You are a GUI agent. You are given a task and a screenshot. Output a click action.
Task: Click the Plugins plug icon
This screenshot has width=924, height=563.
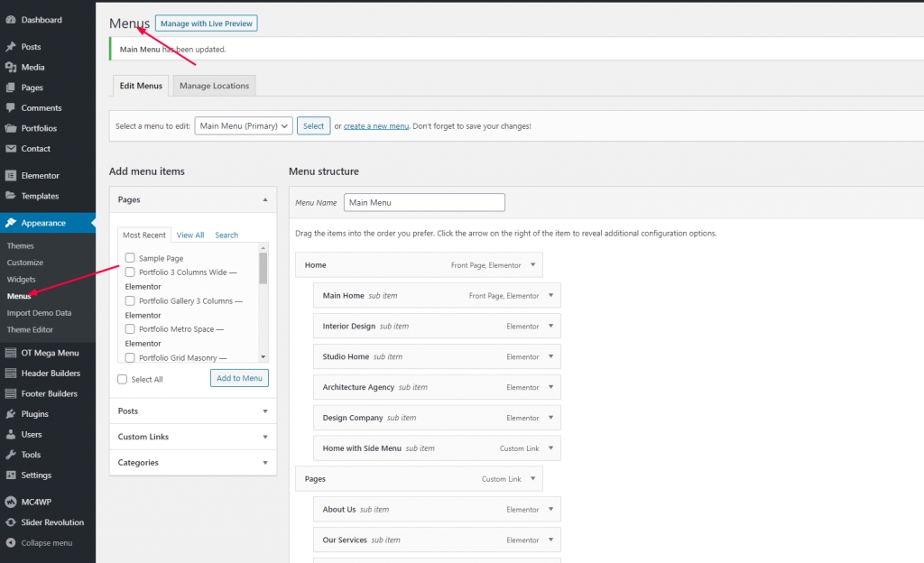click(x=11, y=414)
